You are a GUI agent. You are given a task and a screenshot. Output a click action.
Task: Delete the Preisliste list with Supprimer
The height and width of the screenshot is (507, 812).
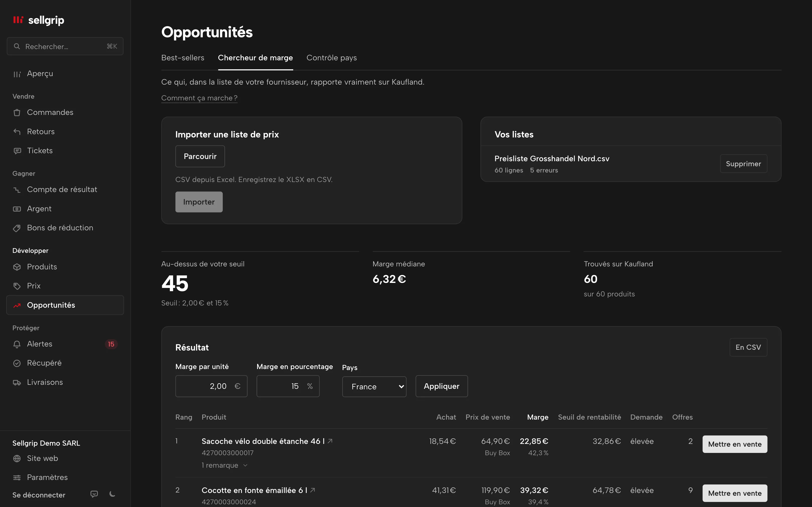pyautogui.click(x=743, y=164)
